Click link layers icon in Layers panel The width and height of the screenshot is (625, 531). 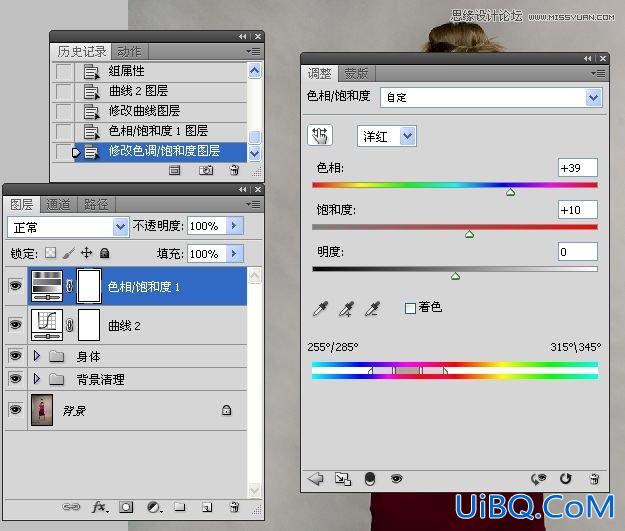click(71, 507)
